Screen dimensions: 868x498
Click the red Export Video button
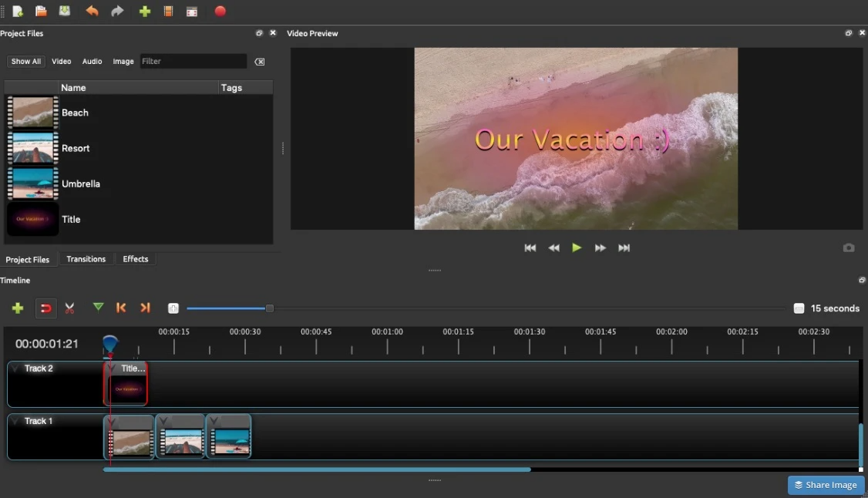coord(220,12)
